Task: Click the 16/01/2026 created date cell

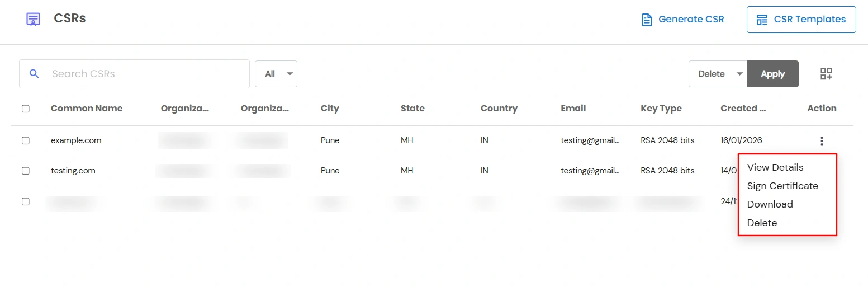Action: (x=741, y=140)
